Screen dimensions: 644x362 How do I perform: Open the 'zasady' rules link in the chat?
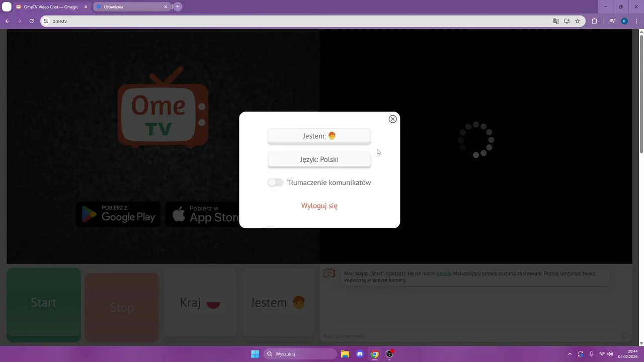coord(444,274)
